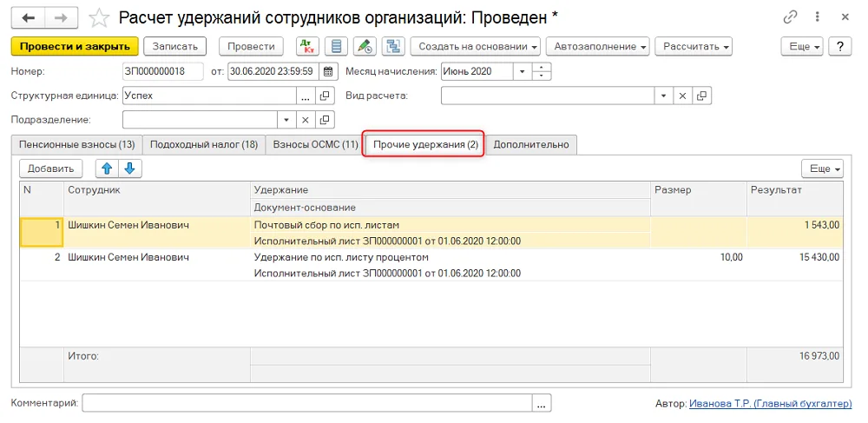Click size value 10,00
The height and width of the screenshot is (423, 868).
click(731, 257)
